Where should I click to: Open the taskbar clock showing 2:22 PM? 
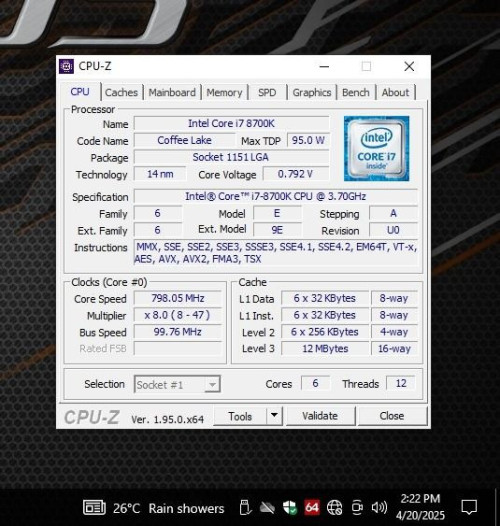420,507
